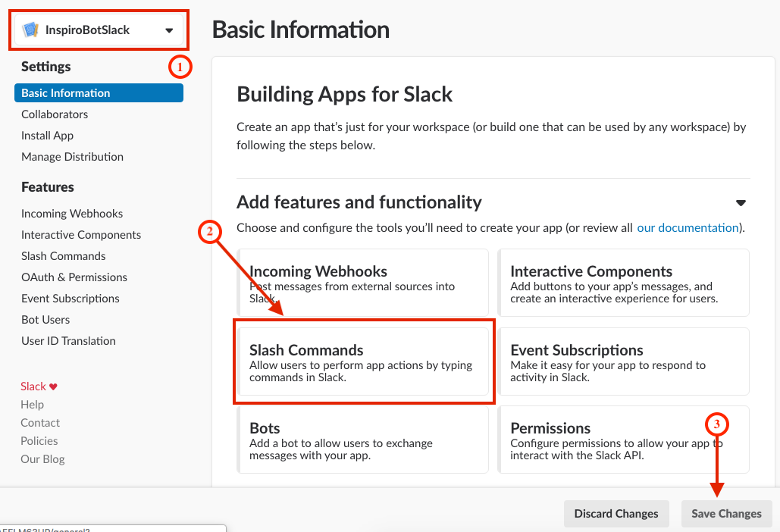This screenshot has height=532, width=780.
Task: Open the Our Blog footer link
Action: click(x=42, y=459)
